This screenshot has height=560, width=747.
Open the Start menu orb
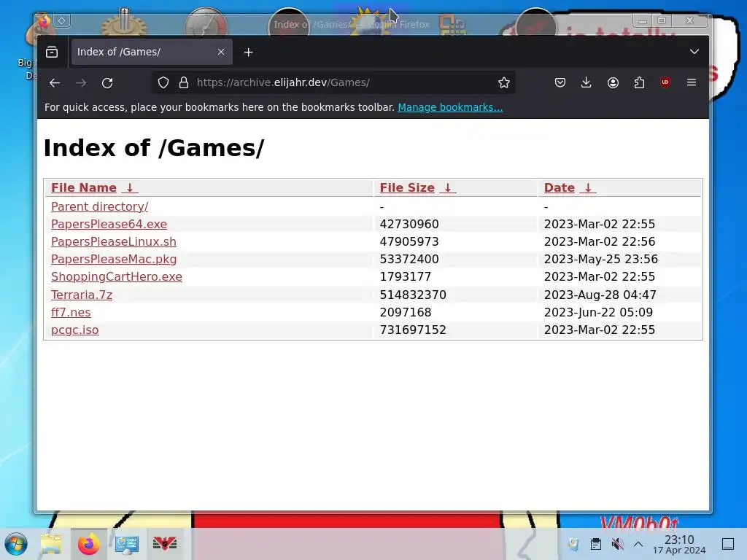(16, 544)
